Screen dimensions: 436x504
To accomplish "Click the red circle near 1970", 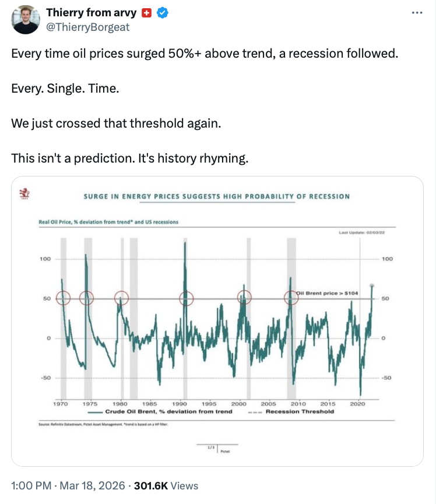I will click(x=63, y=298).
